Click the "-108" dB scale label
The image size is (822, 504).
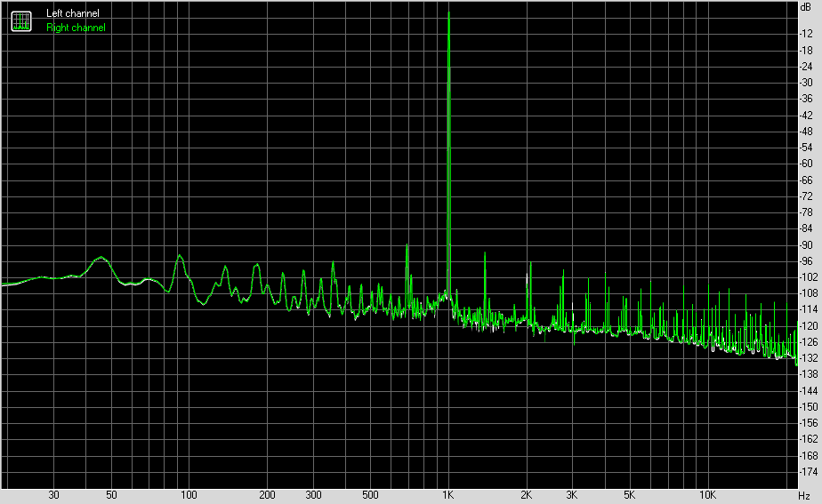pos(808,293)
